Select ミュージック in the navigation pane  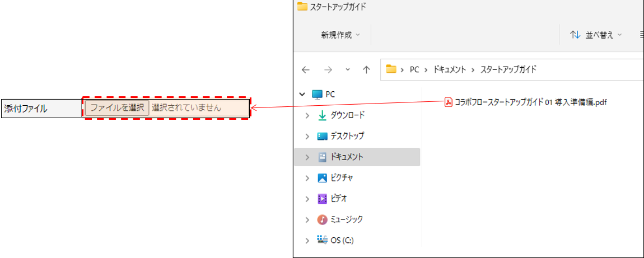click(347, 219)
